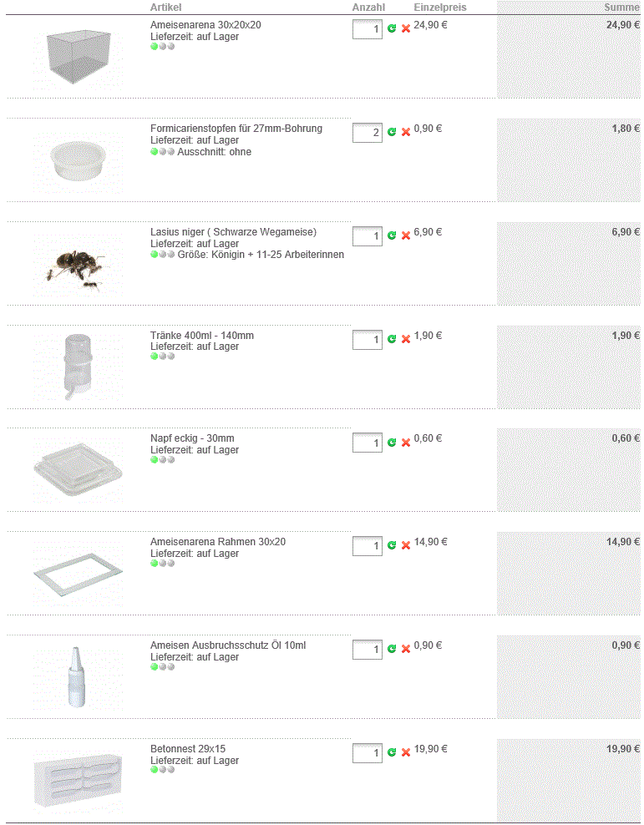Refresh the quantity for Napf eckig 30mm
Screen dimensions: 644x825
[392, 442]
